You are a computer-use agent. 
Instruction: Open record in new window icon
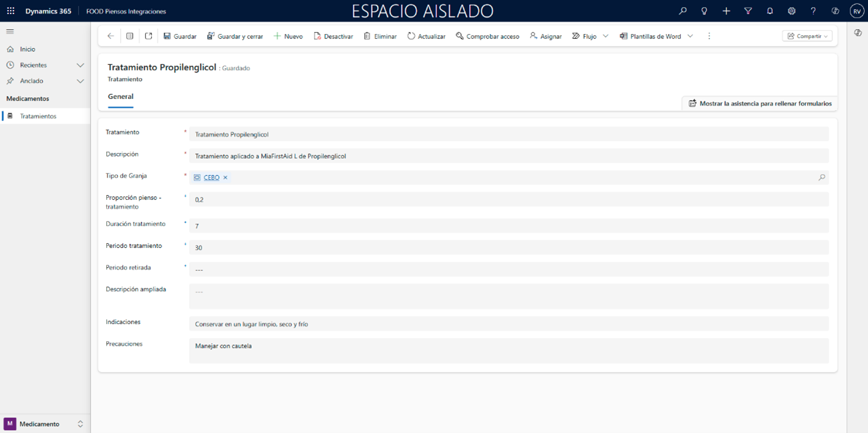coord(148,36)
